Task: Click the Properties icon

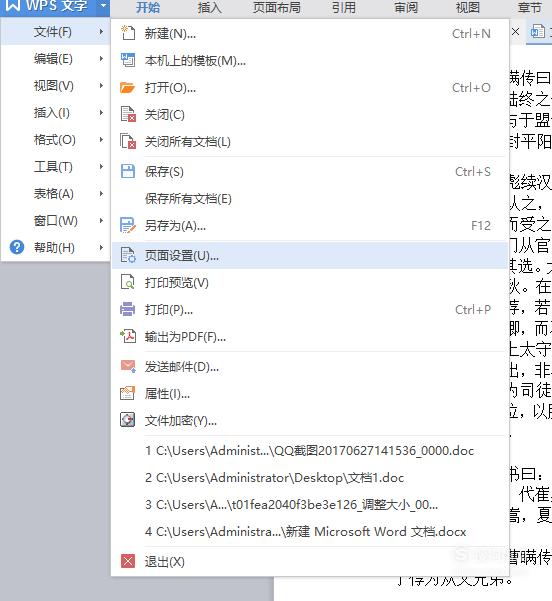Action: [x=128, y=393]
